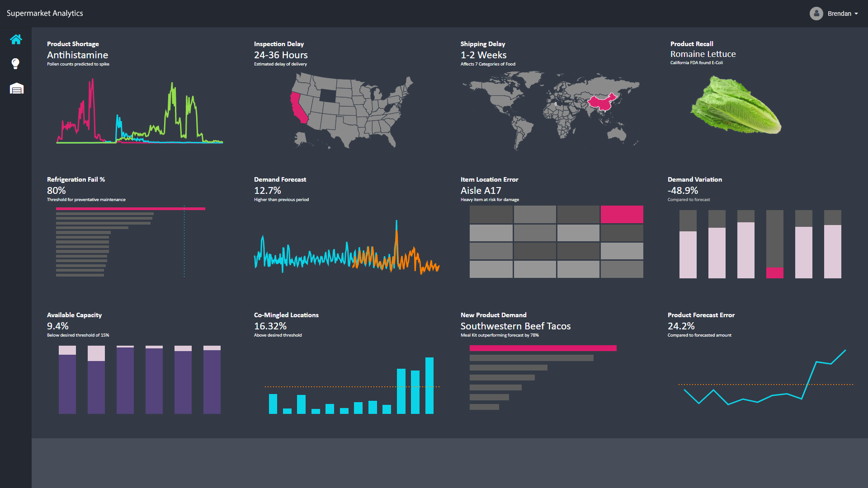
Task: Click the Supermarket Analytics title
Action: (45, 13)
